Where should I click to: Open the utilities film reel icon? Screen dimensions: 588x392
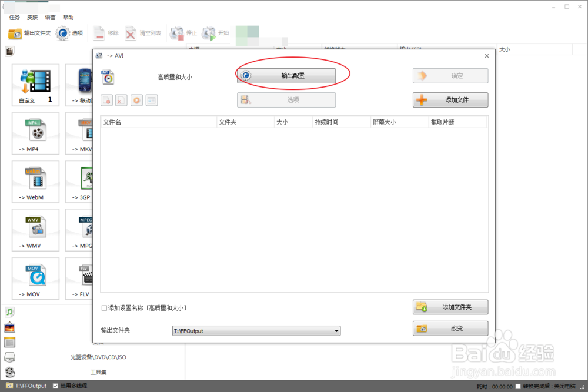click(10, 372)
